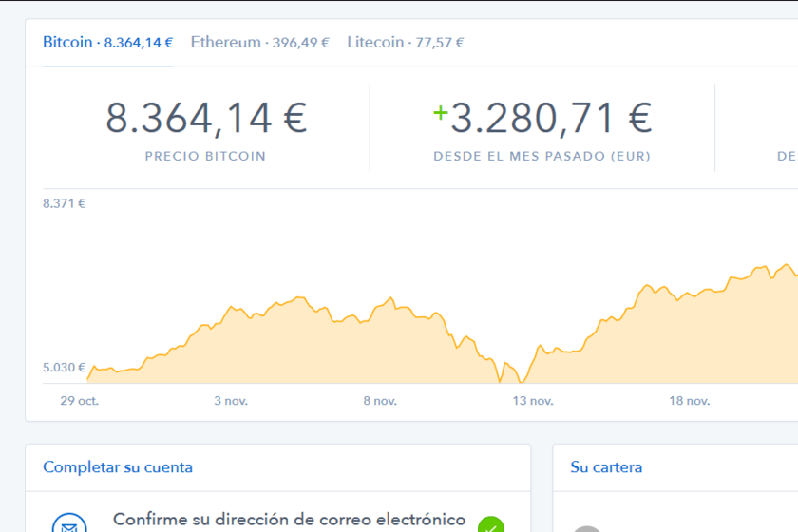Image resolution: width=798 pixels, height=532 pixels.
Task: Select the DESDE EL MES PASADO (EUR) label
Action: [x=542, y=157]
